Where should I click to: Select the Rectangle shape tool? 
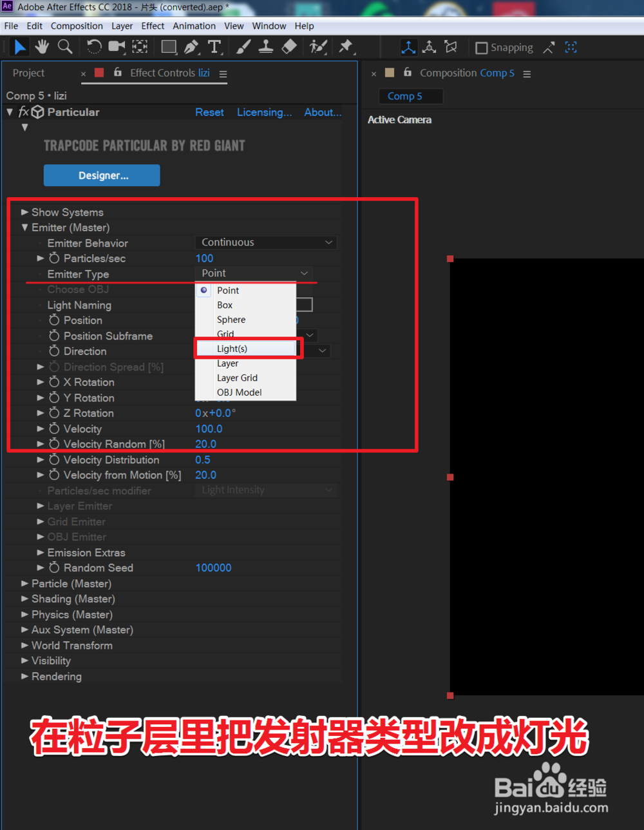(x=169, y=47)
